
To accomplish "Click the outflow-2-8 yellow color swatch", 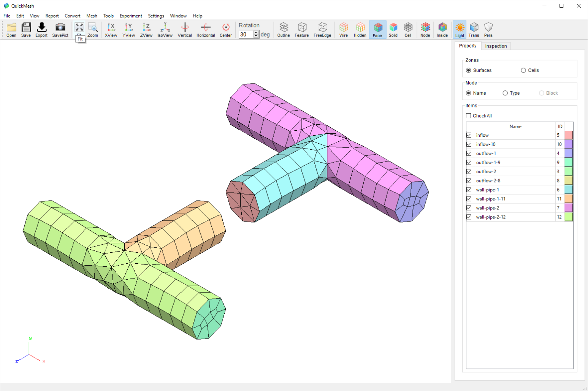I will click(569, 180).
